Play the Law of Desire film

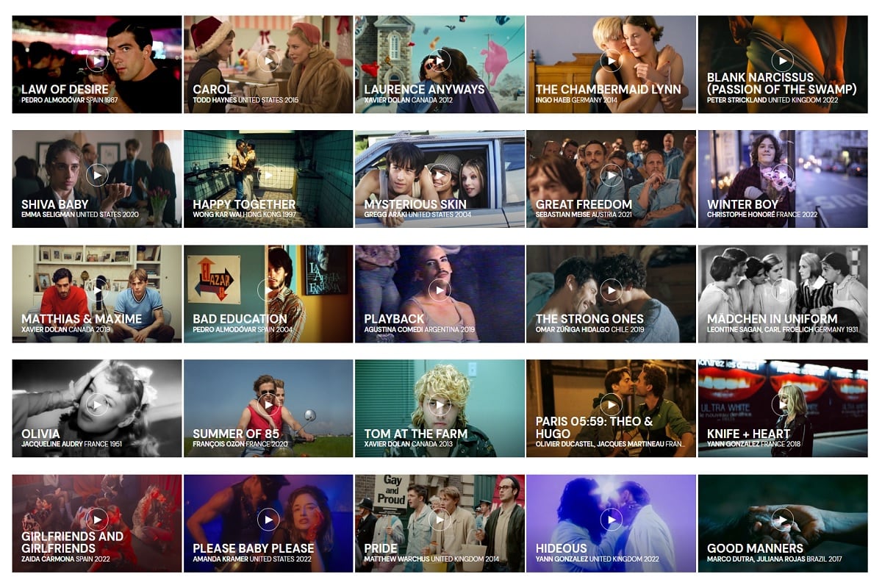(x=97, y=60)
